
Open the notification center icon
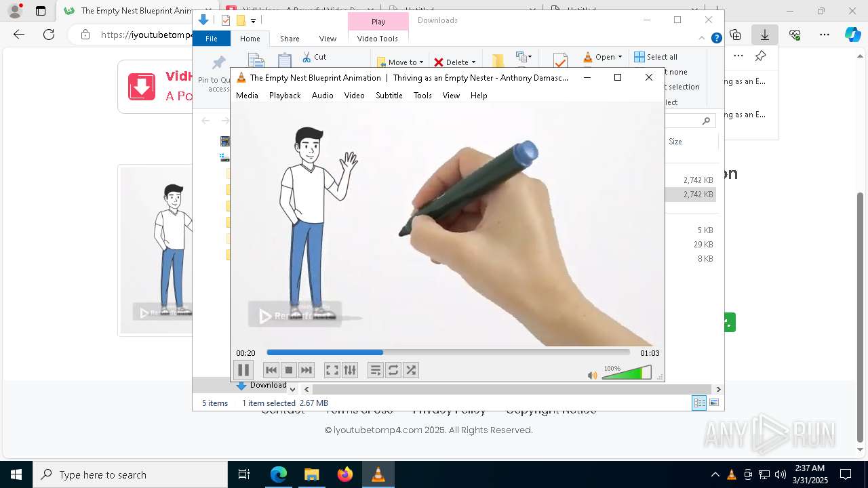pos(846,474)
